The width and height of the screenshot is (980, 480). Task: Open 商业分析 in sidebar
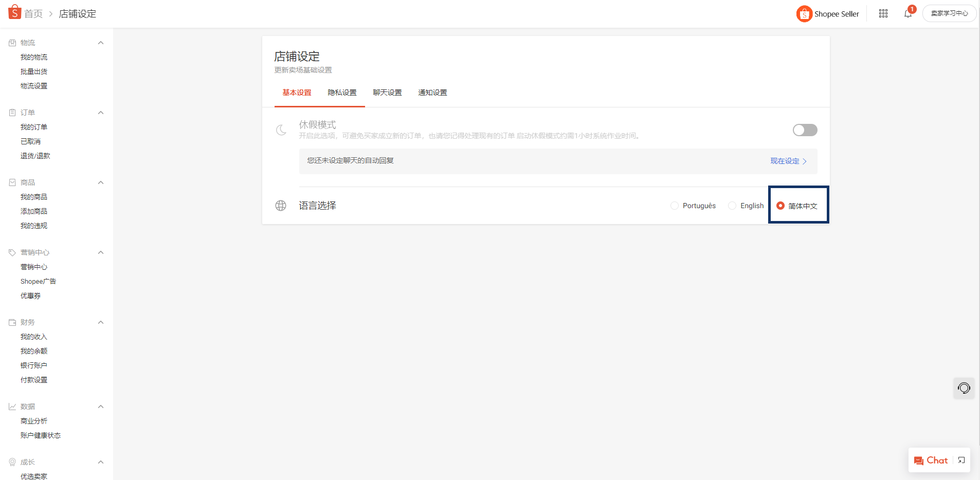(x=34, y=421)
